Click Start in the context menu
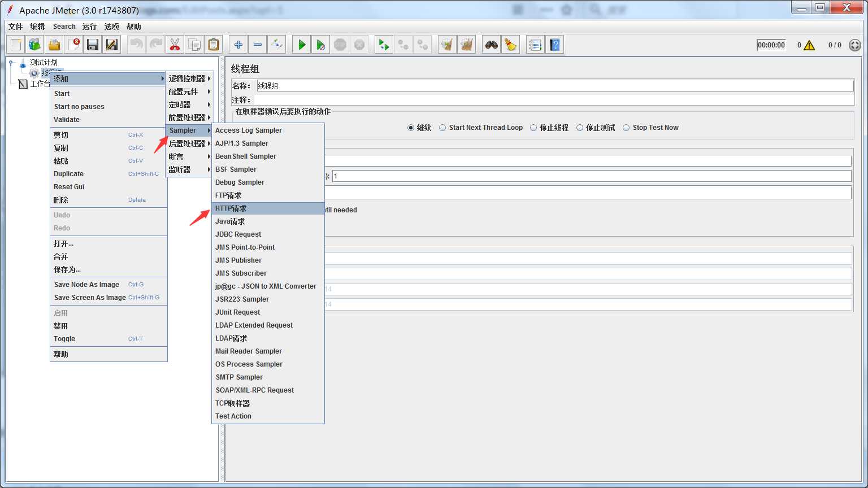 click(x=108, y=94)
